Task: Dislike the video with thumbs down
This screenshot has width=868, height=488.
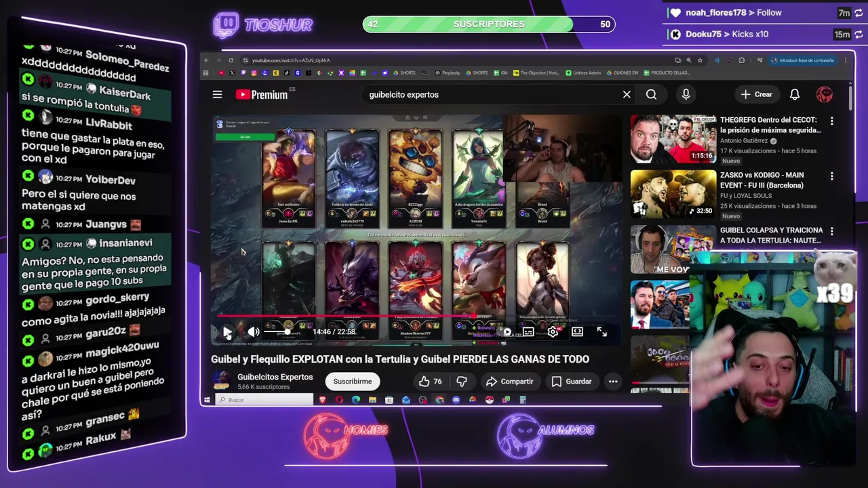Action: point(462,382)
